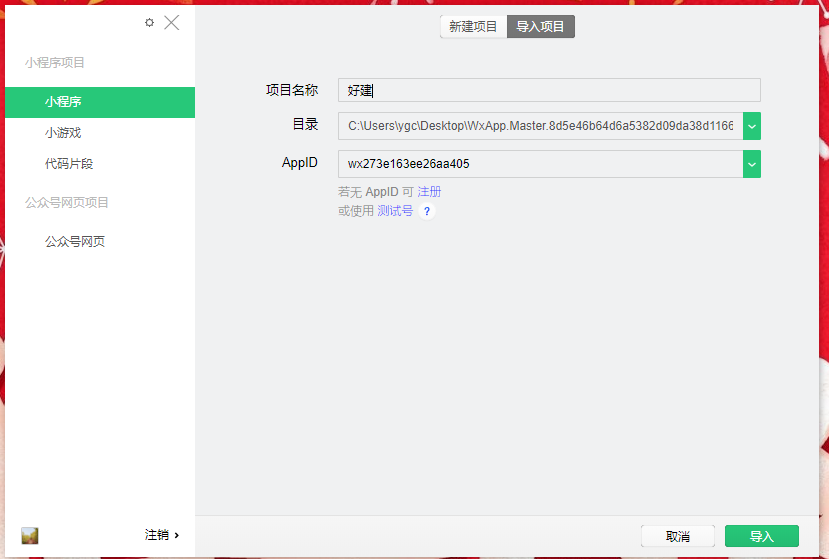Open settings via the gear icon
The width and height of the screenshot is (829, 559).
coord(150,22)
